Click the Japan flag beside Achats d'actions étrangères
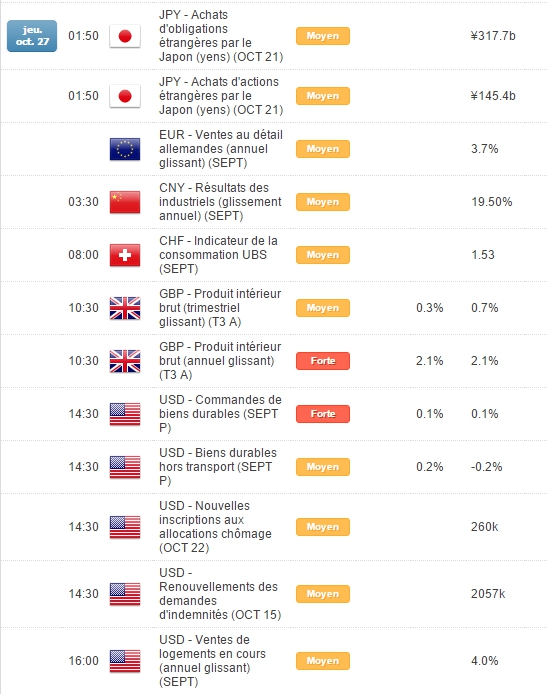This screenshot has width=548, height=694. [x=125, y=96]
